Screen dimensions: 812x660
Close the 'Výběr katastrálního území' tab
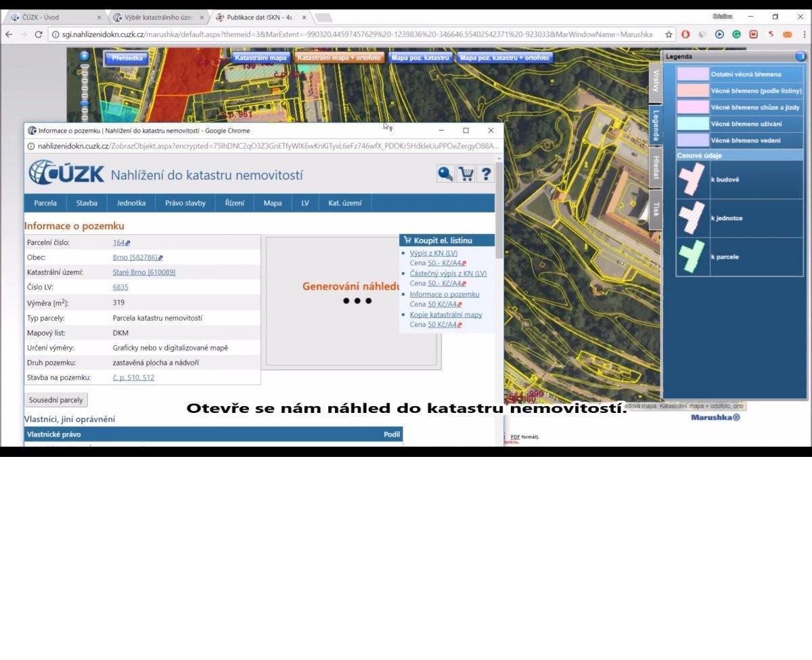click(202, 18)
